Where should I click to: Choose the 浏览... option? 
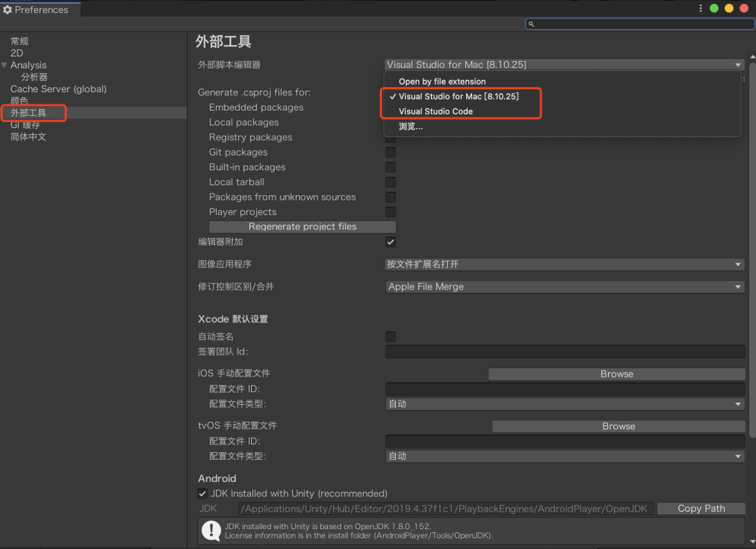562,127
